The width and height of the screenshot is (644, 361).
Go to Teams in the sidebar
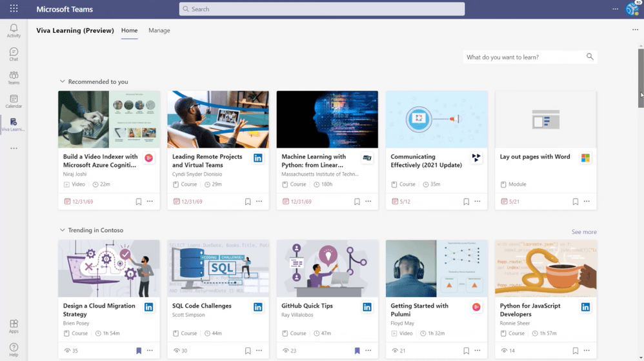point(14,77)
